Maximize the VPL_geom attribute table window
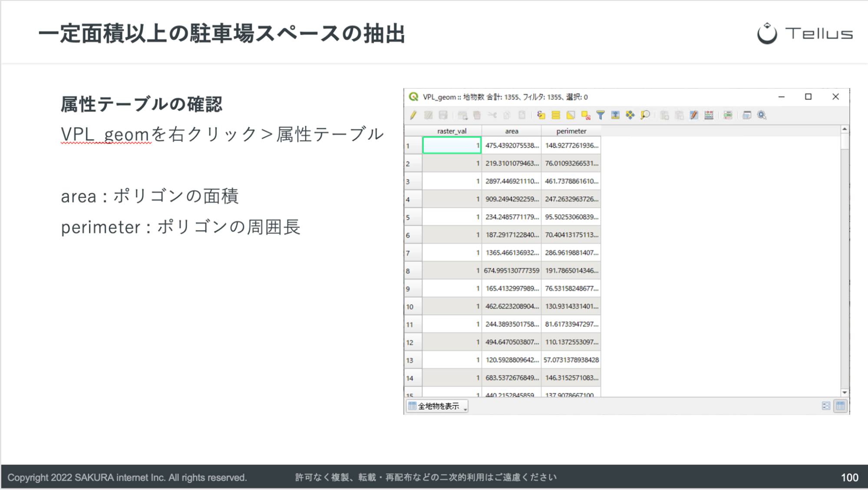This screenshot has height=490, width=868. click(x=808, y=97)
